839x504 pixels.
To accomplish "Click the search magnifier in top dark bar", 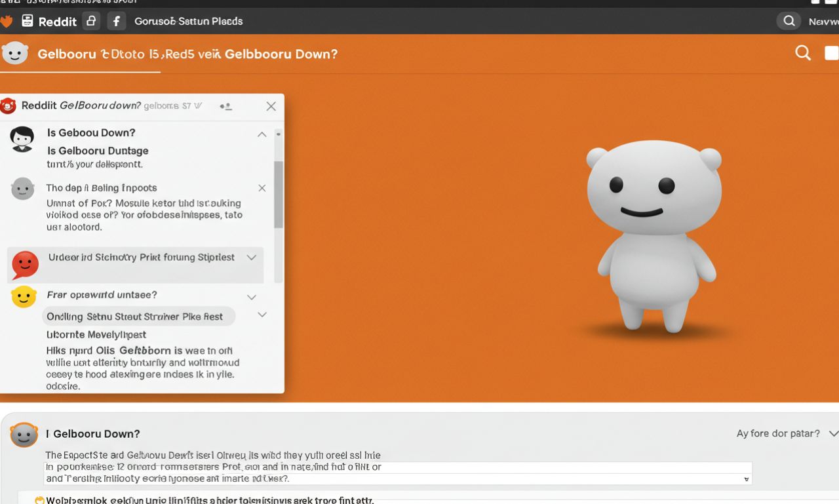I will tap(789, 21).
